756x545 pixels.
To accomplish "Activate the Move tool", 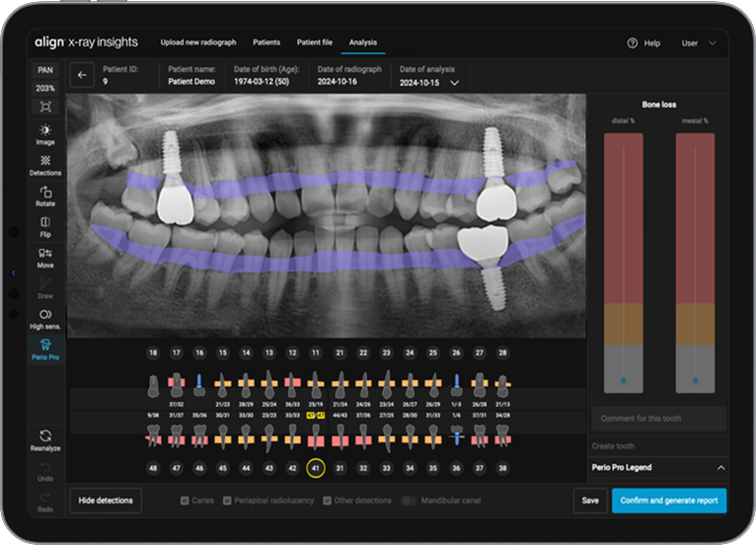I will (45, 258).
